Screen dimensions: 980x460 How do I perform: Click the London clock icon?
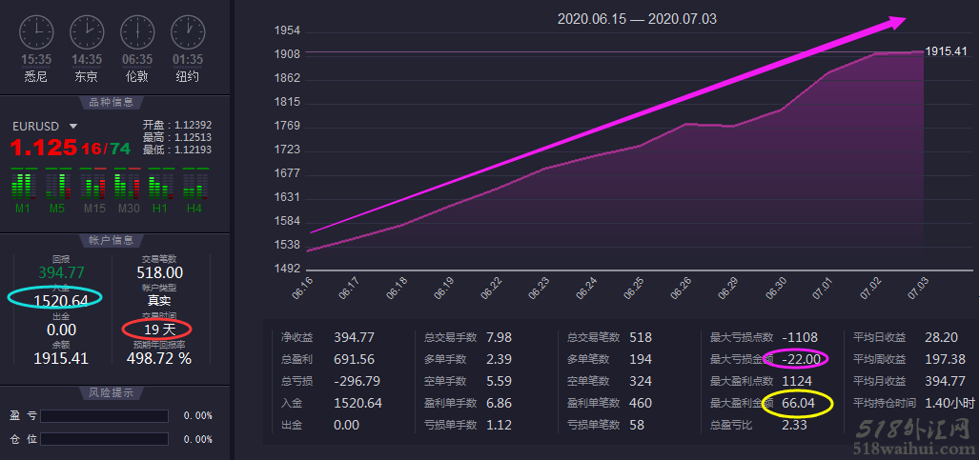(x=137, y=31)
